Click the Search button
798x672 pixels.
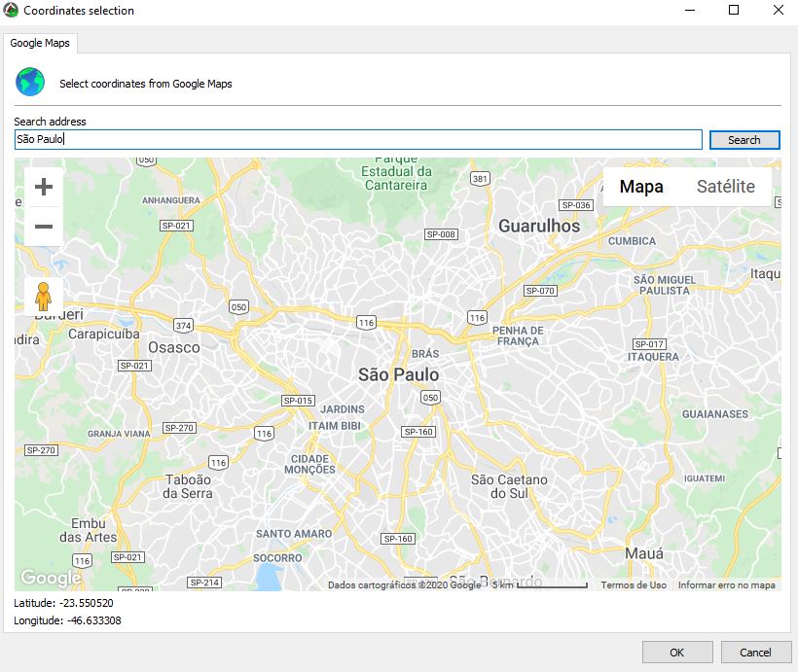pos(744,140)
